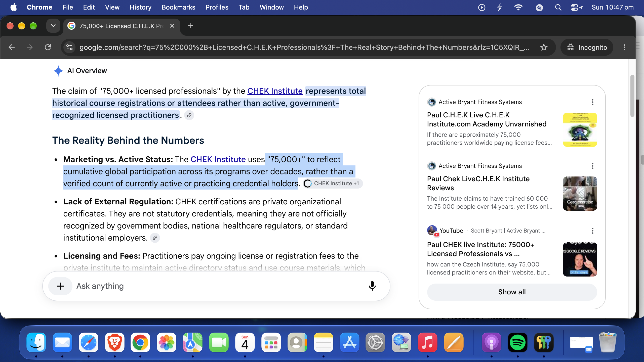Open 'Paul C.H.E.K Live C.H.E.K Institute.com Academy Unvarnished' result
644x362 pixels.
pos(487,119)
